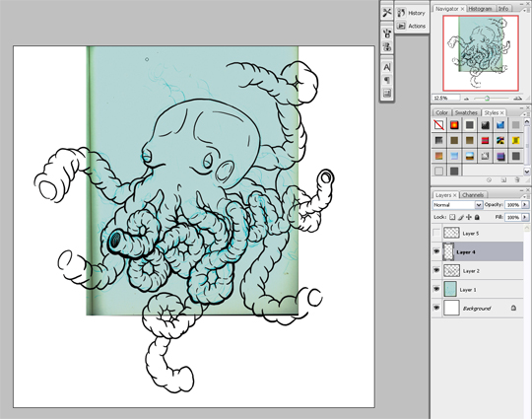Open the Styles panel options menu
The height and width of the screenshot is (419, 532).
pyautogui.click(x=524, y=113)
